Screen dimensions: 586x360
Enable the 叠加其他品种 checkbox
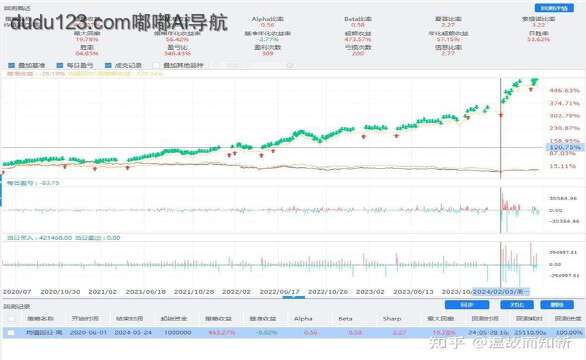[x=156, y=65]
